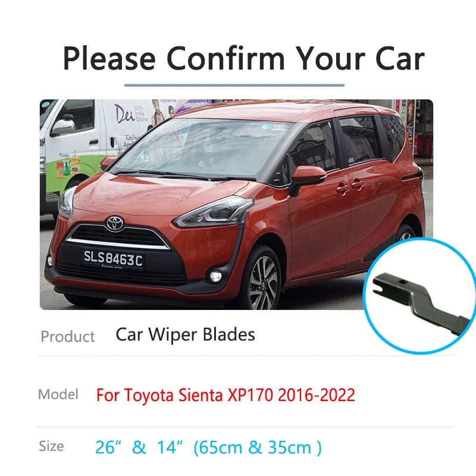The image size is (476, 476).
Task: Click the car's left headlight
Action: (214, 212)
